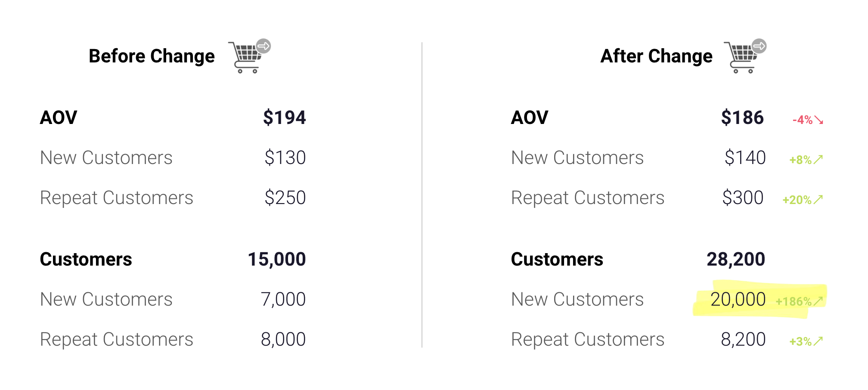The width and height of the screenshot is (868, 390).
Task: Click the 7,000 new customers count
Action: [x=283, y=299]
